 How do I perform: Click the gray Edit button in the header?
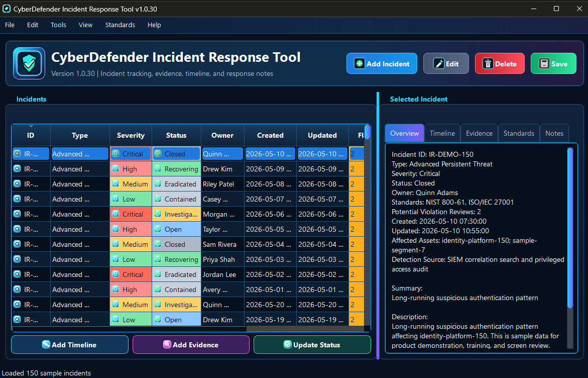click(446, 63)
